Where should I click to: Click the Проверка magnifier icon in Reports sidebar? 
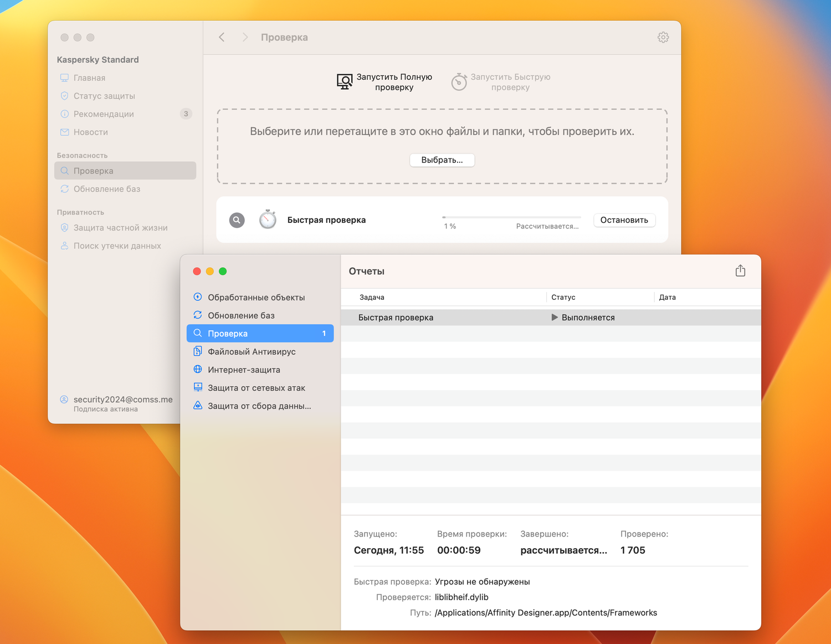click(198, 333)
